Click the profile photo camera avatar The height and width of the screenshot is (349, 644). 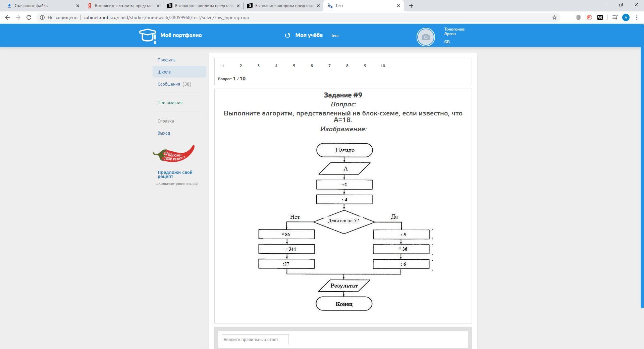click(426, 37)
